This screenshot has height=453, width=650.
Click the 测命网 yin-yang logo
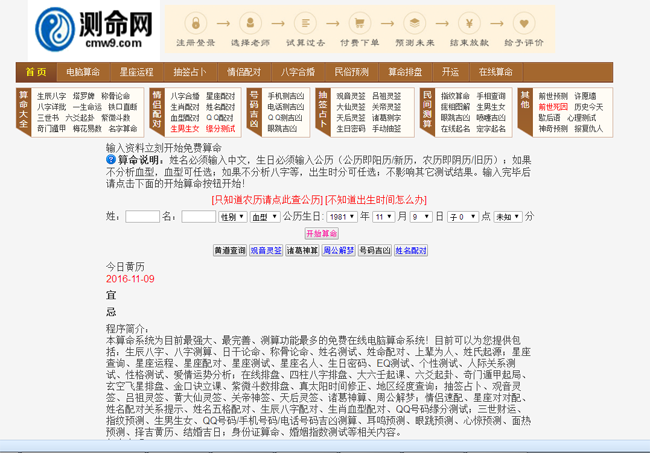coord(55,29)
